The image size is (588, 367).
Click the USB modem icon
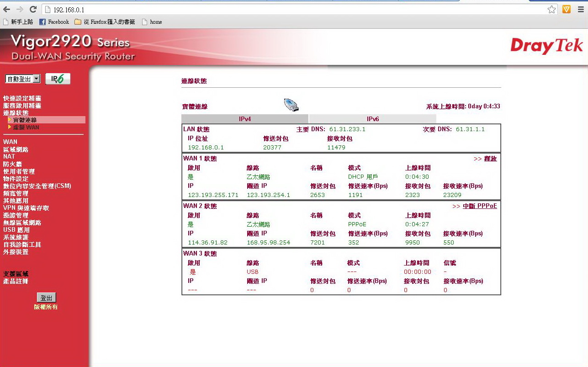(x=291, y=105)
